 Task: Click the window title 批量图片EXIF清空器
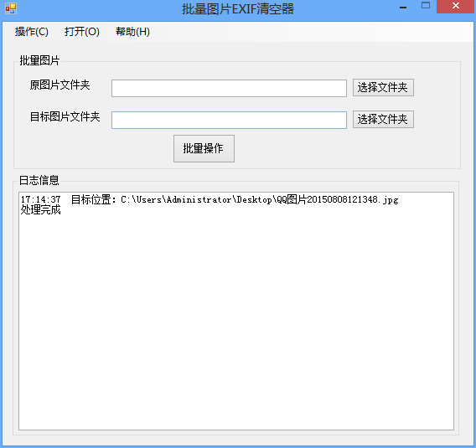(x=238, y=9)
